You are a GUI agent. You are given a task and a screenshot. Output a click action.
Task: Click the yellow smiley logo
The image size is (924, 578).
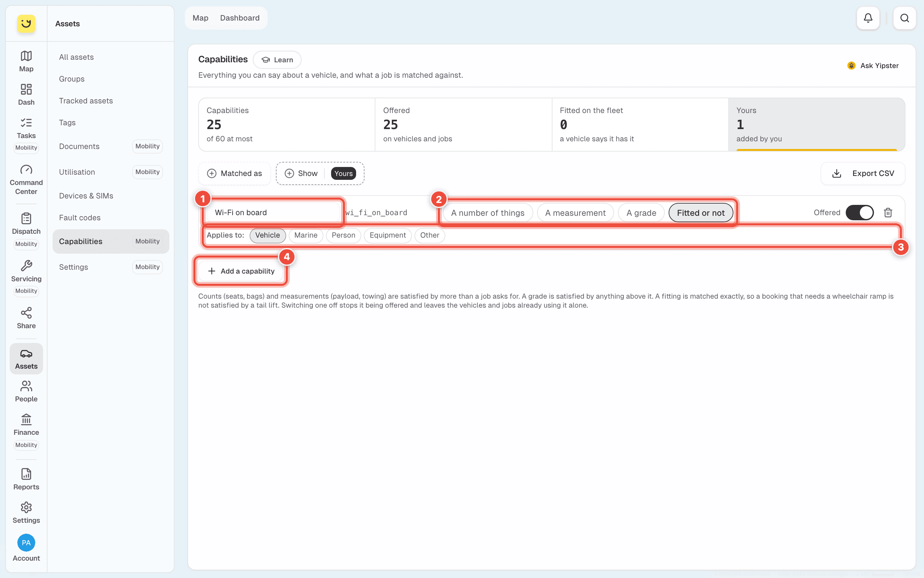tap(26, 24)
